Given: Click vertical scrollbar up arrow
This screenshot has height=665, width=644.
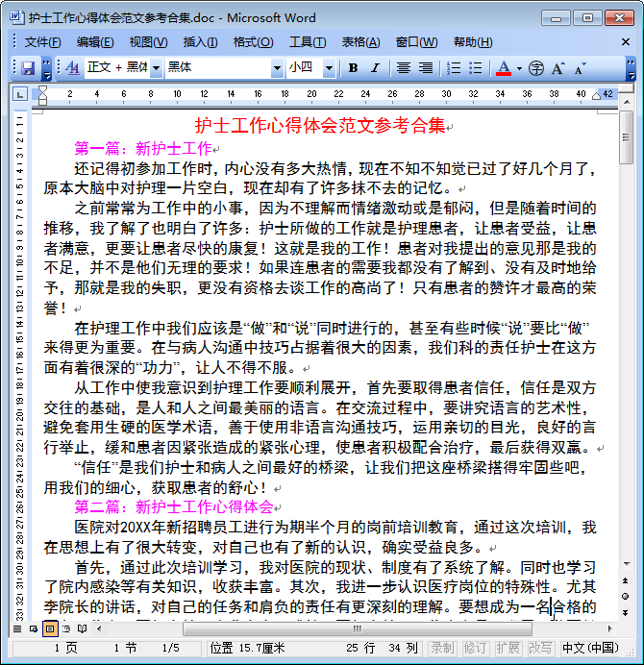Looking at the screenshot, I should (x=627, y=102).
